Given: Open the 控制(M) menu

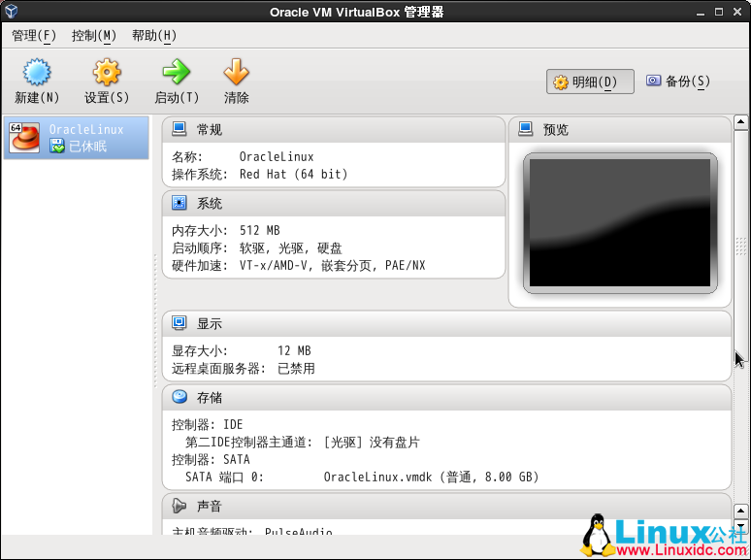Looking at the screenshot, I should 94,36.
